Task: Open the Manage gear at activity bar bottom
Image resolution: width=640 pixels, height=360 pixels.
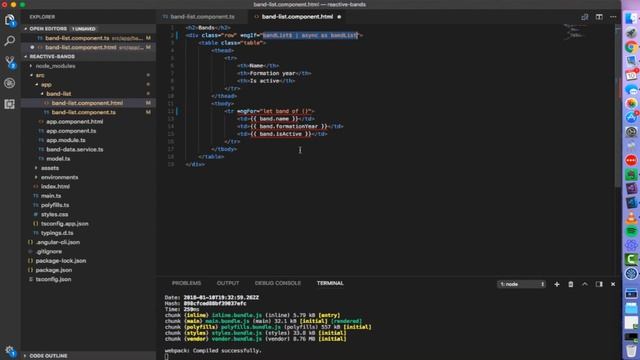Action: point(10,351)
